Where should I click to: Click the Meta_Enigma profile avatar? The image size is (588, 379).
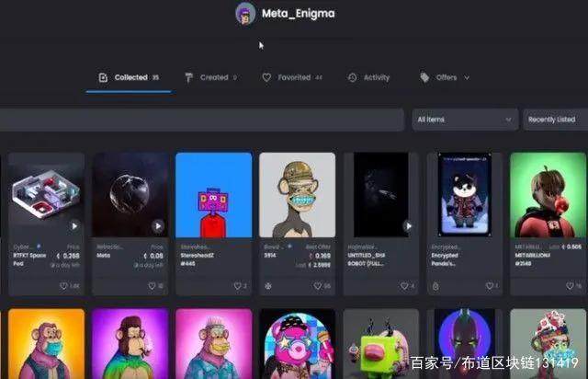tap(245, 14)
